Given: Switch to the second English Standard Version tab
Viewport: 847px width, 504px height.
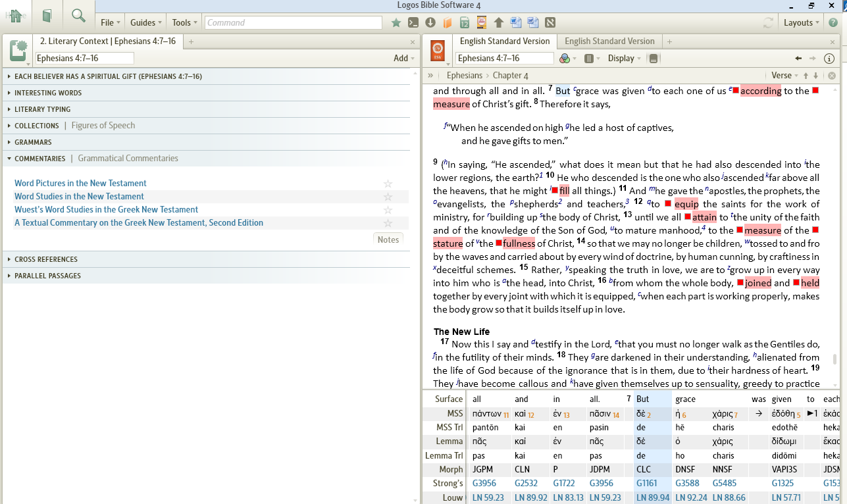Looking at the screenshot, I should [609, 41].
